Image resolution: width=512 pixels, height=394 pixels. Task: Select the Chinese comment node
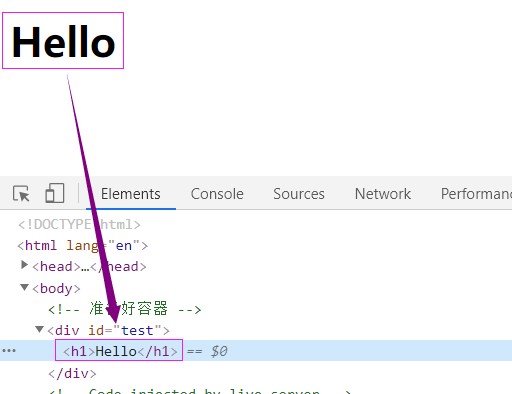coord(125,309)
